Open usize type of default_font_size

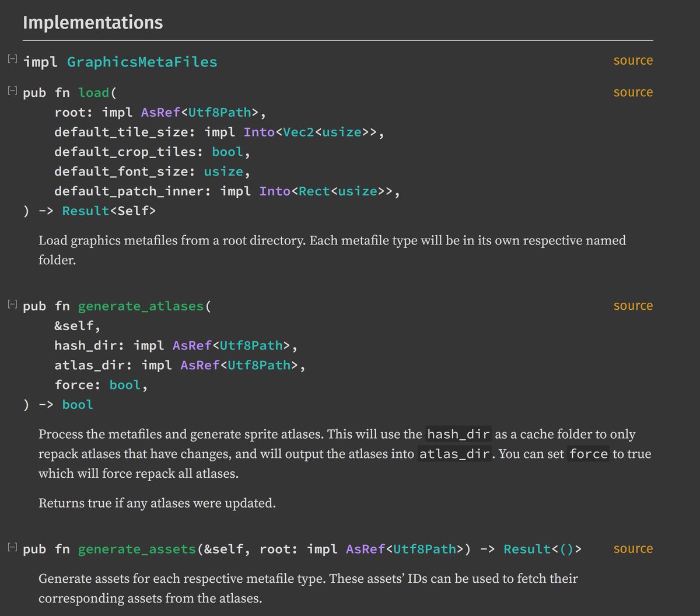tap(223, 171)
